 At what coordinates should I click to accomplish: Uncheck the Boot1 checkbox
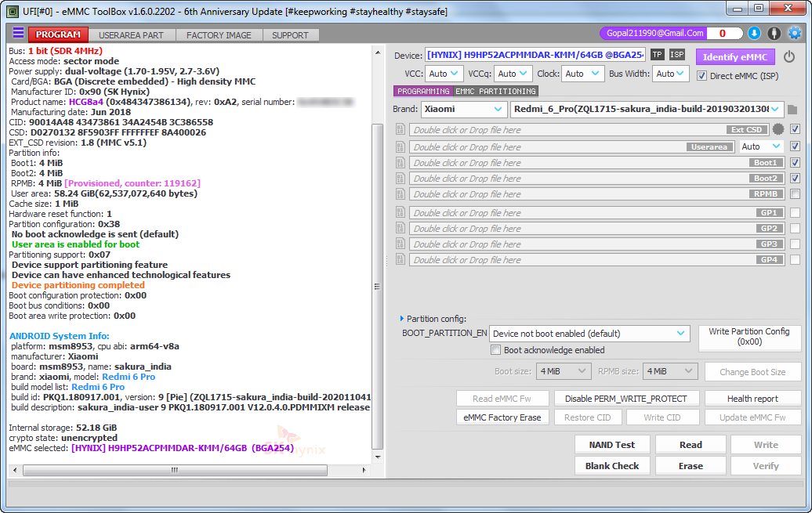[x=795, y=163]
